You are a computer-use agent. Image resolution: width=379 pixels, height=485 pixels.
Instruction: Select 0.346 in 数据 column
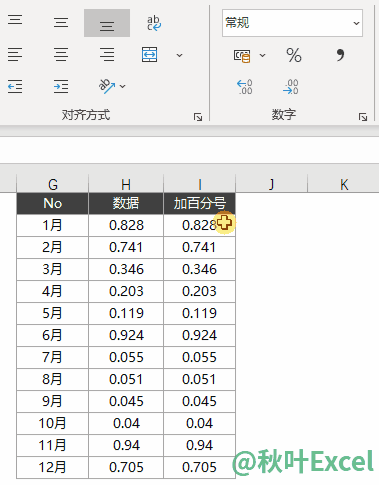coord(126,269)
